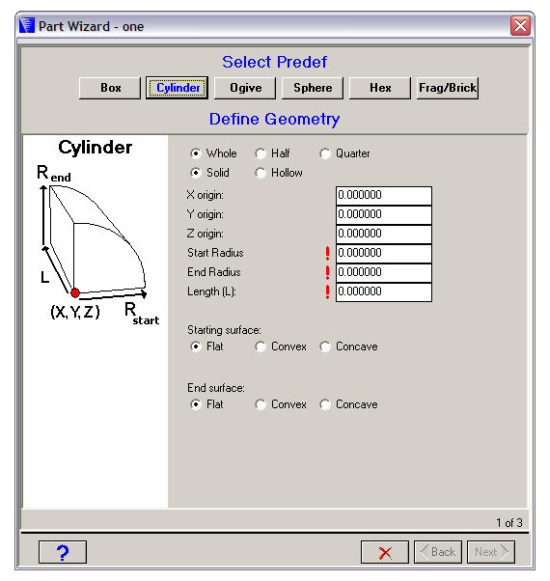Click the warning mark beside Length (L)
Image resolution: width=550 pixels, height=581 pixels.
[327, 292]
